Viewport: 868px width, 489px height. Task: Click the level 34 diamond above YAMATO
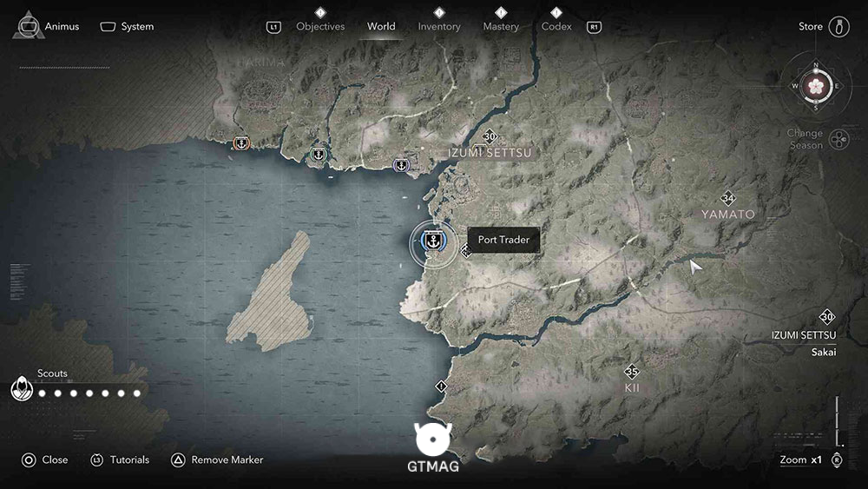pyautogui.click(x=727, y=198)
